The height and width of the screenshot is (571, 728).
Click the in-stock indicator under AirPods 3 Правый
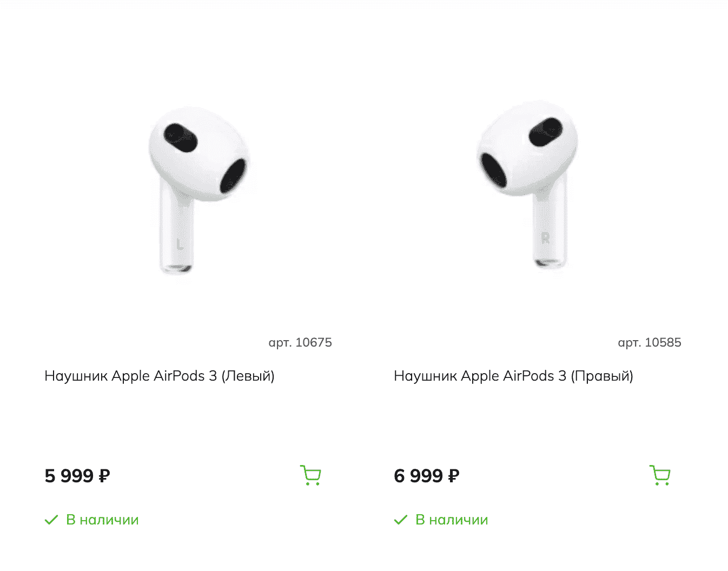click(x=452, y=519)
